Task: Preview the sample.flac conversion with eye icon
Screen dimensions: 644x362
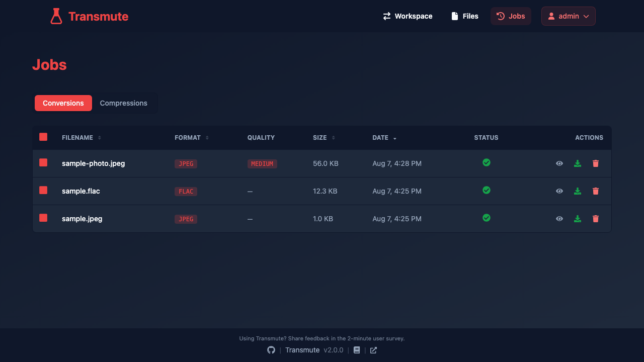Action: click(x=559, y=191)
